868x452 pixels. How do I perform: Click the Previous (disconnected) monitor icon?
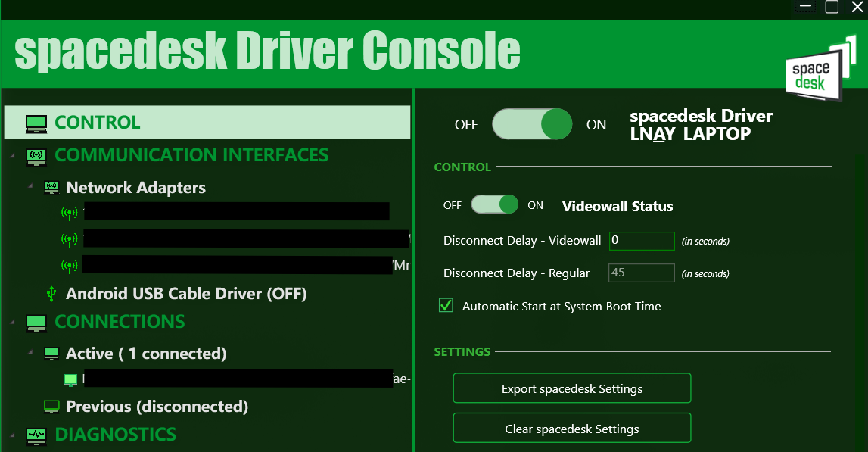51,407
